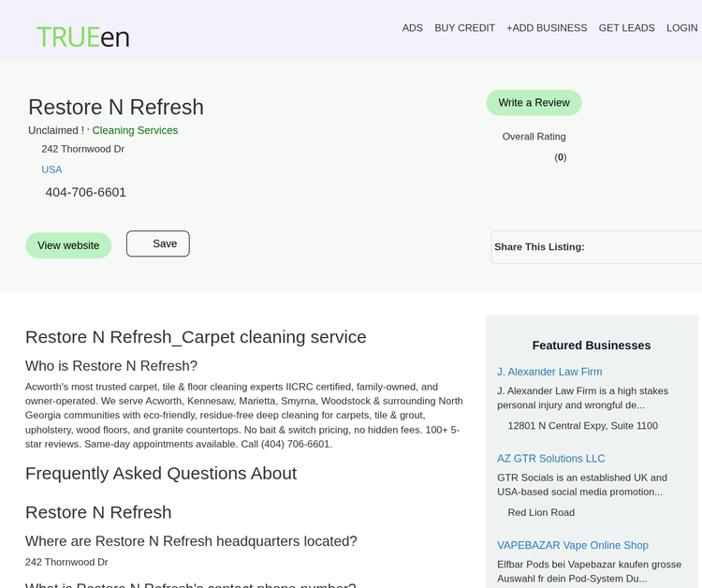Click the View website button

pos(68,245)
